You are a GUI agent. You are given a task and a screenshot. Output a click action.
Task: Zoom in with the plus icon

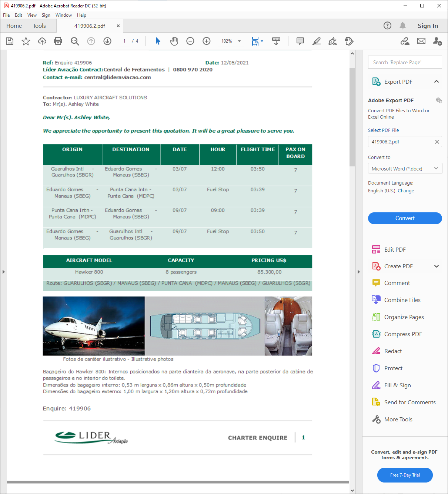pyautogui.click(x=207, y=41)
